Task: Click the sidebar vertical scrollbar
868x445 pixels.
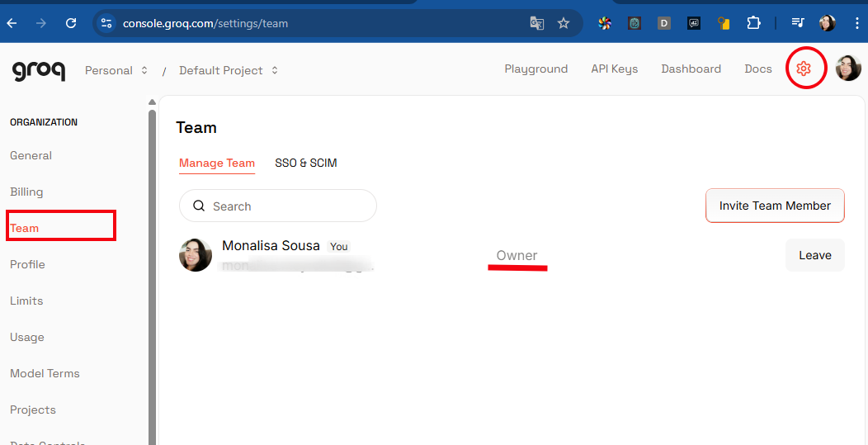Action: pos(153,277)
